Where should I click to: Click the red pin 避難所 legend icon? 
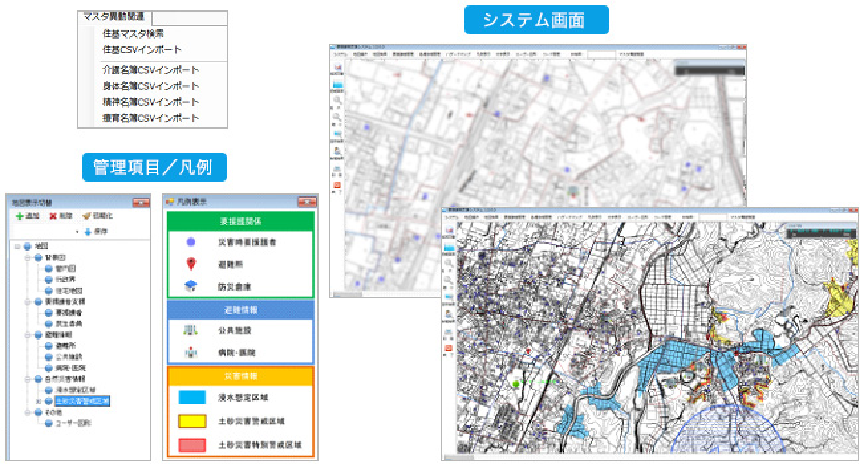[x=191, y=264]
